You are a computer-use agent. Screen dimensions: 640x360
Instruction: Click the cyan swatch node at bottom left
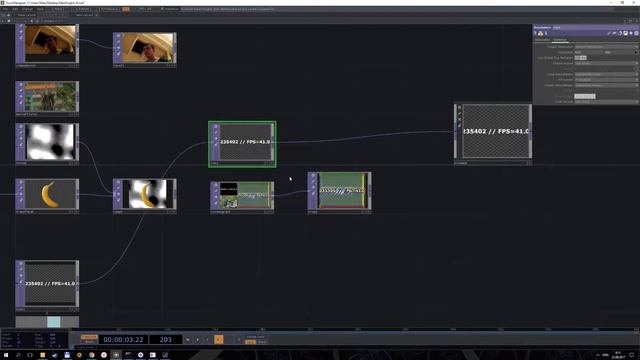coord(54,322)
